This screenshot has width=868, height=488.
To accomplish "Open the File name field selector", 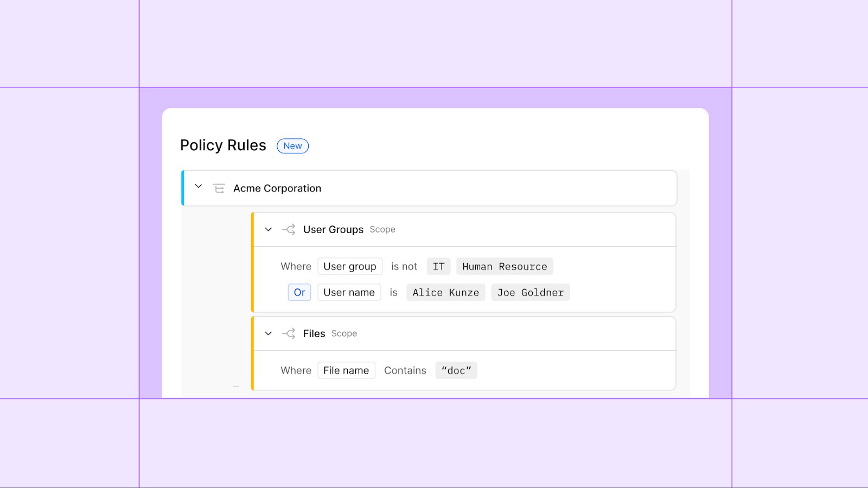I will pos(346,370).
